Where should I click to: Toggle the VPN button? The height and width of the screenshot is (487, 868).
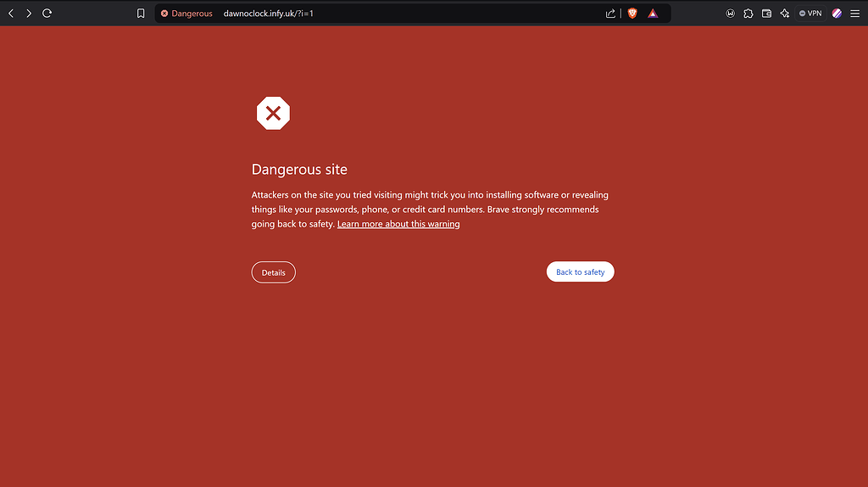(x=810, y=14)
